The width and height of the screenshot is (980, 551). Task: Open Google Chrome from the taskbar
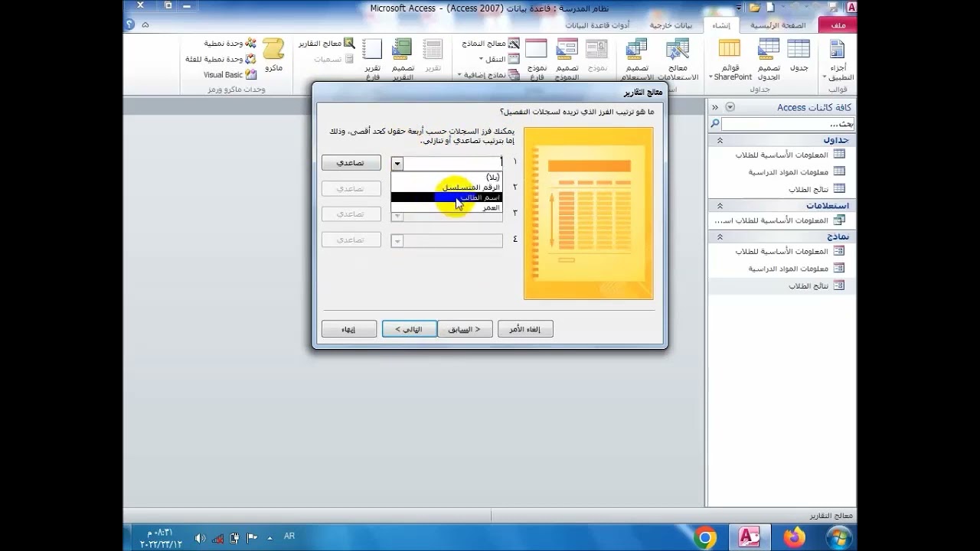(705, 538)
